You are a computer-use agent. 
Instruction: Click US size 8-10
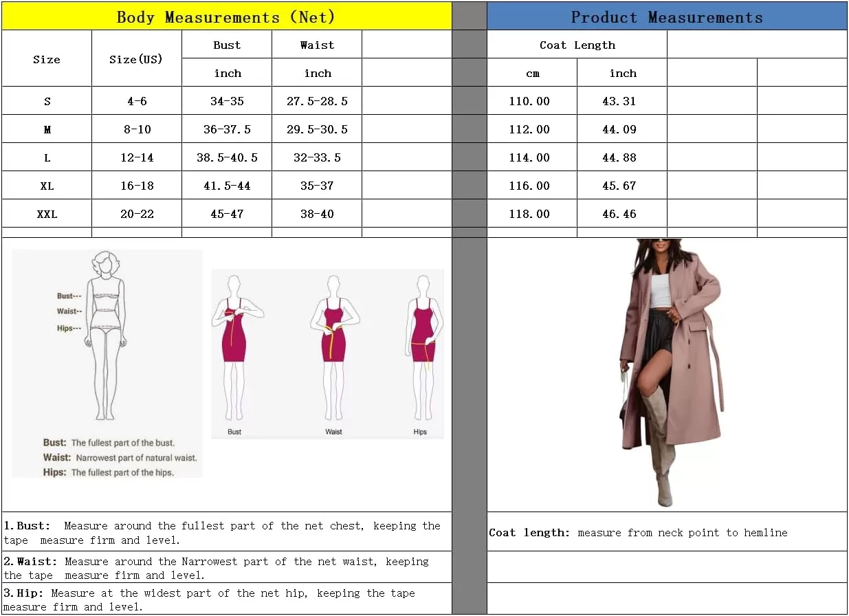137,129
